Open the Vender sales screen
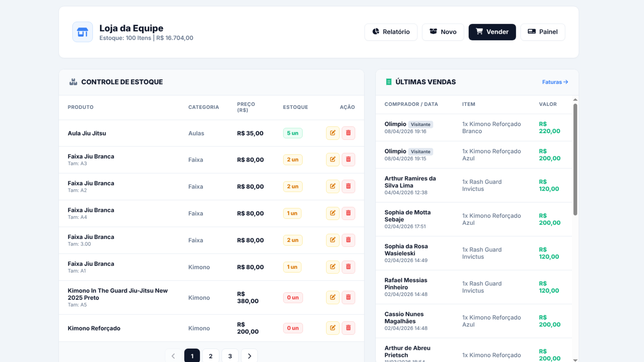 tap(492, 32)
